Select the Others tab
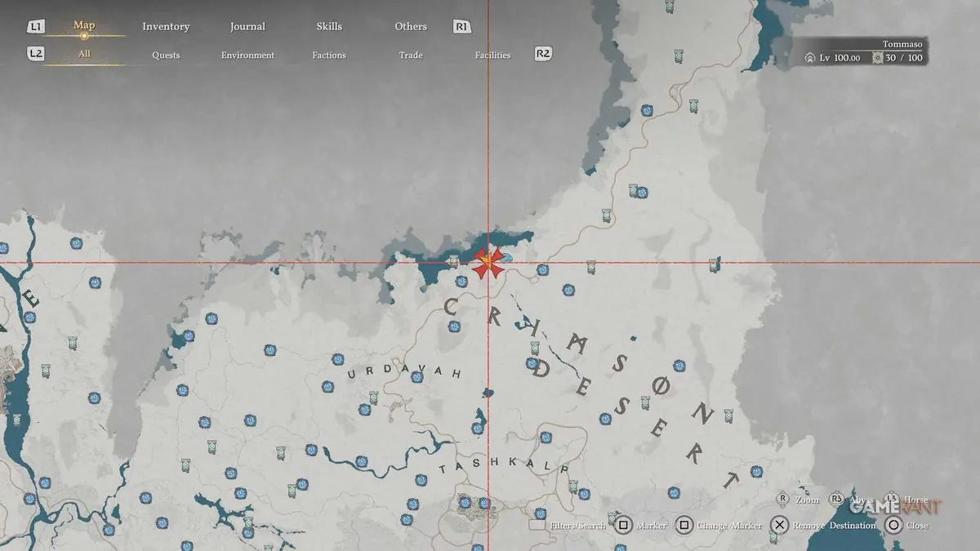Viewport: 980px width, 551px height. 411,26
